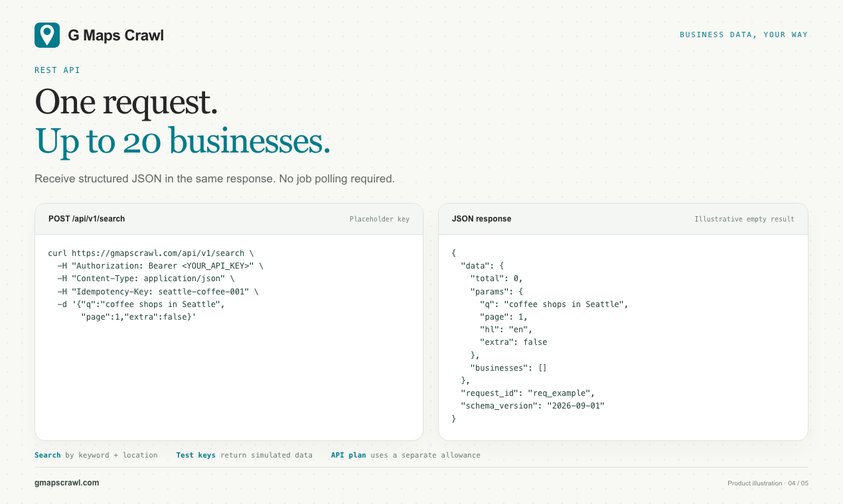Select the "Illustrative empty result" note
The image size is (843, 504).
point(745,219)
